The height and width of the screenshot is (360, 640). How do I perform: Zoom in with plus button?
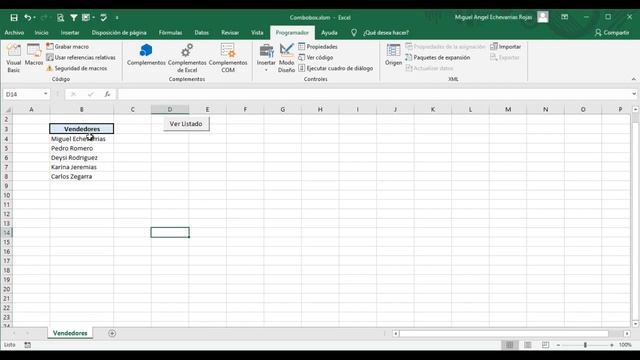pyautogui.click(x=611, y=345)
